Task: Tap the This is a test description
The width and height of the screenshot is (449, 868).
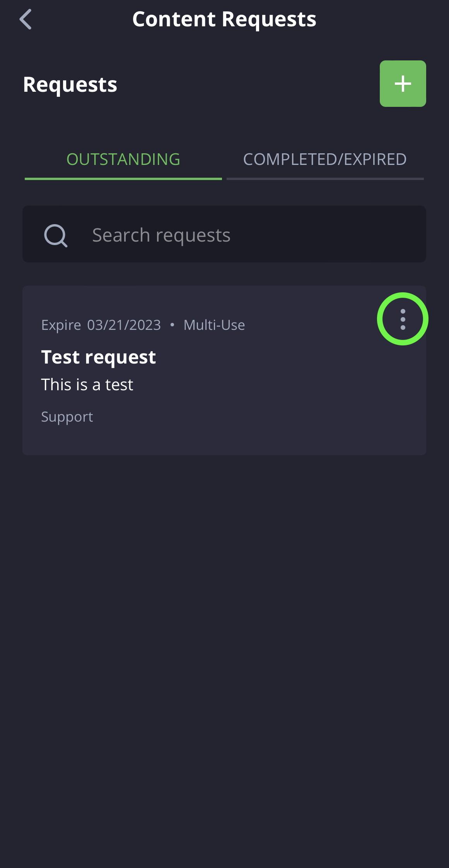Action: click(x=87, y=385)
